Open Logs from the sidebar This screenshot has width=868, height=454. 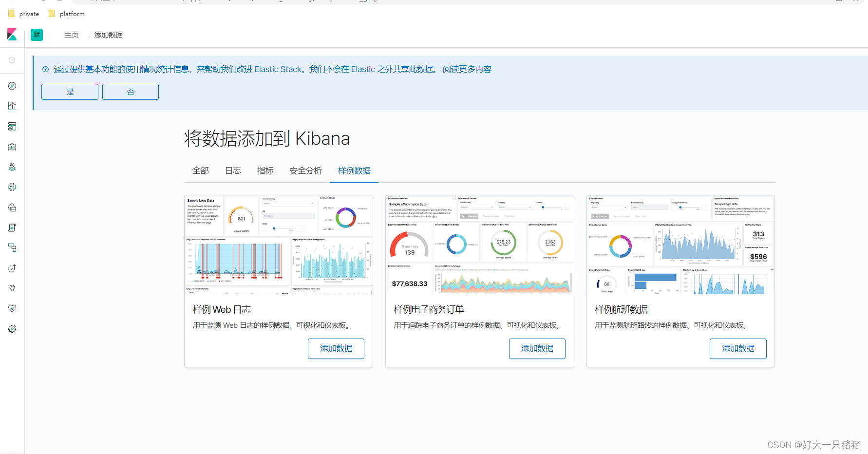click(x=12, y=227)
